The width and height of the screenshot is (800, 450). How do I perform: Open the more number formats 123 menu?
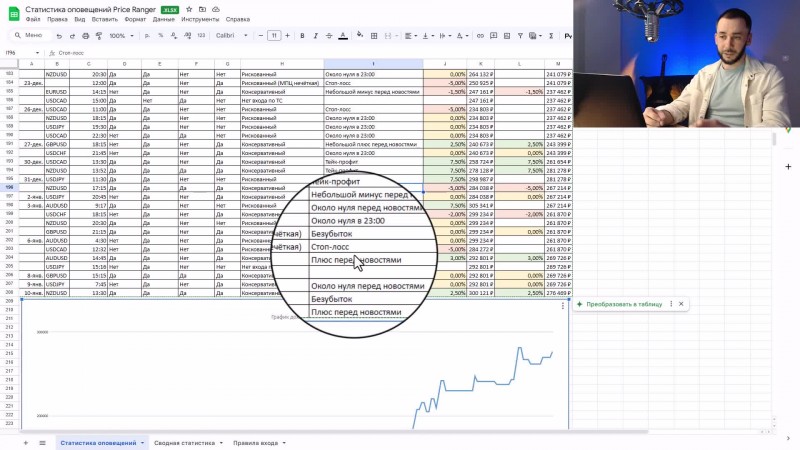(x=201, y=36)
